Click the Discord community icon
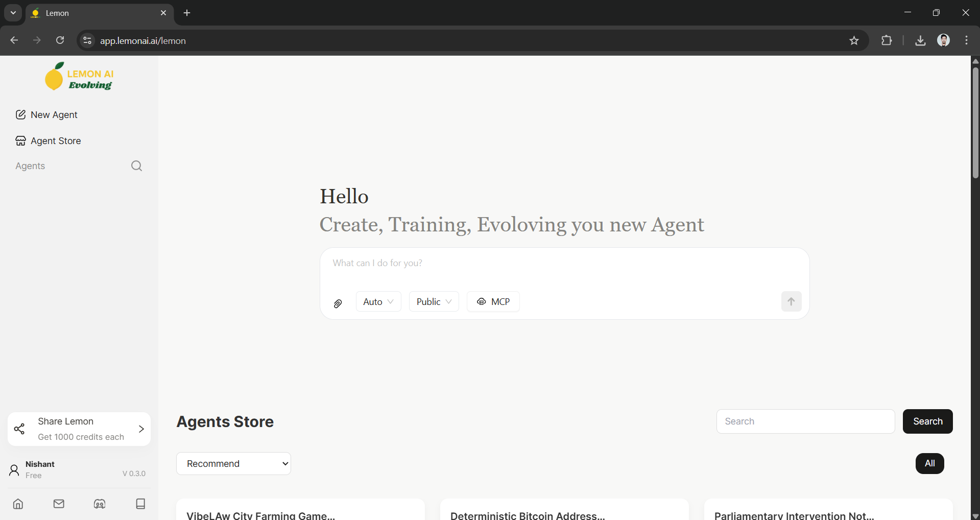 99,504
